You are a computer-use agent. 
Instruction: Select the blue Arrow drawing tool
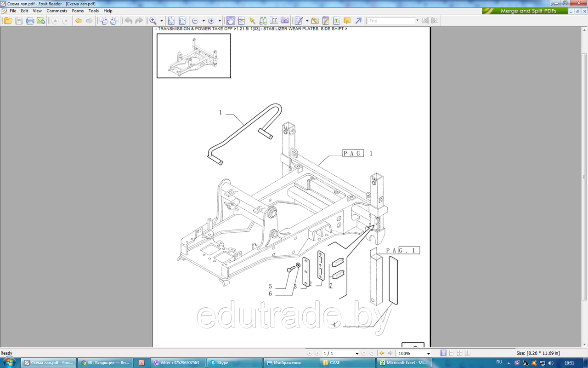359,21
